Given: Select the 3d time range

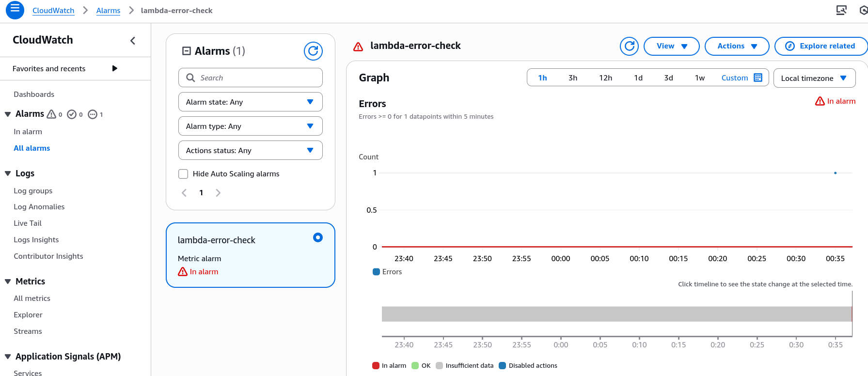Looking at the screenshot, I should (668, 78).
